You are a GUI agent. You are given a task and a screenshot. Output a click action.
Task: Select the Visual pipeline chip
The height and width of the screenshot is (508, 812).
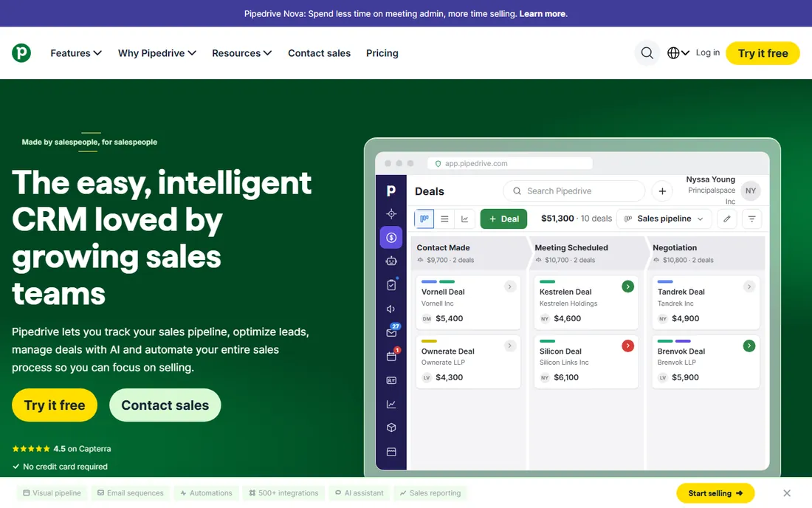coord(52,493)
